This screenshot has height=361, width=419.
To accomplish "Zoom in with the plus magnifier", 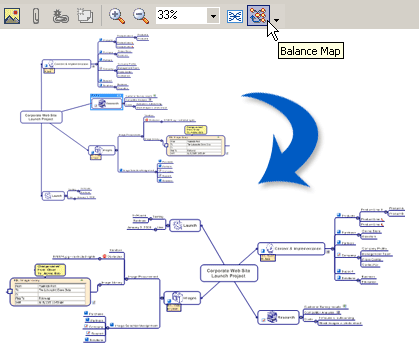I will [x=117, y=16].
